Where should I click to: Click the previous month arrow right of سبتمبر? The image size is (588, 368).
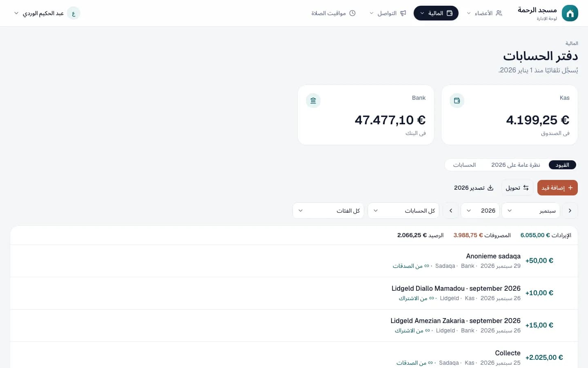(570, 211)
